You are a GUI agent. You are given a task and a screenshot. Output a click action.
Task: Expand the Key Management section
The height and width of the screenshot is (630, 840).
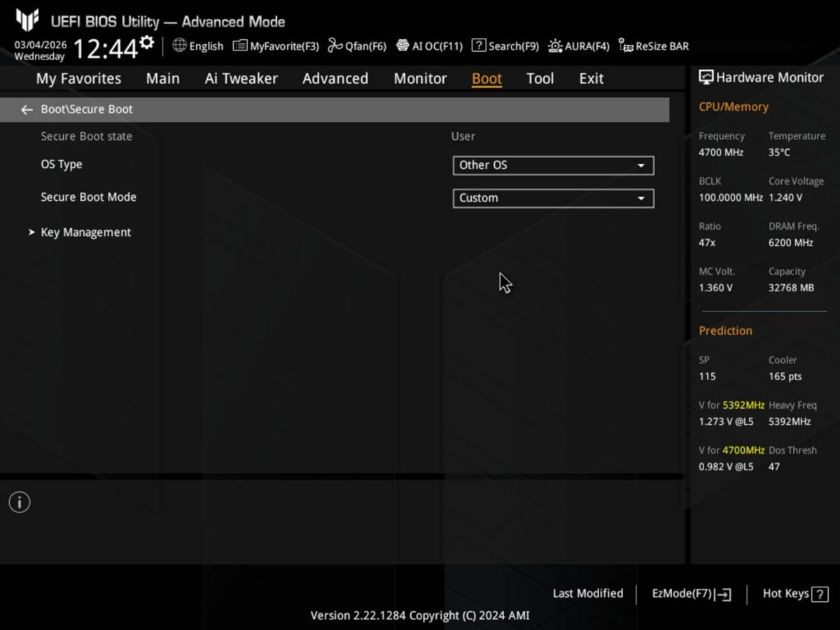[x=85, y=232]
